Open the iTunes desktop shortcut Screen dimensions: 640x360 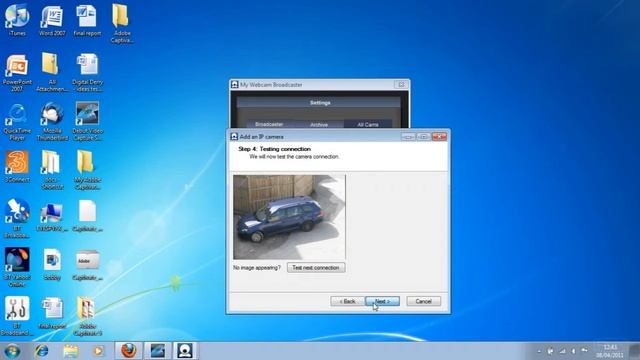[x=17, y=20]
